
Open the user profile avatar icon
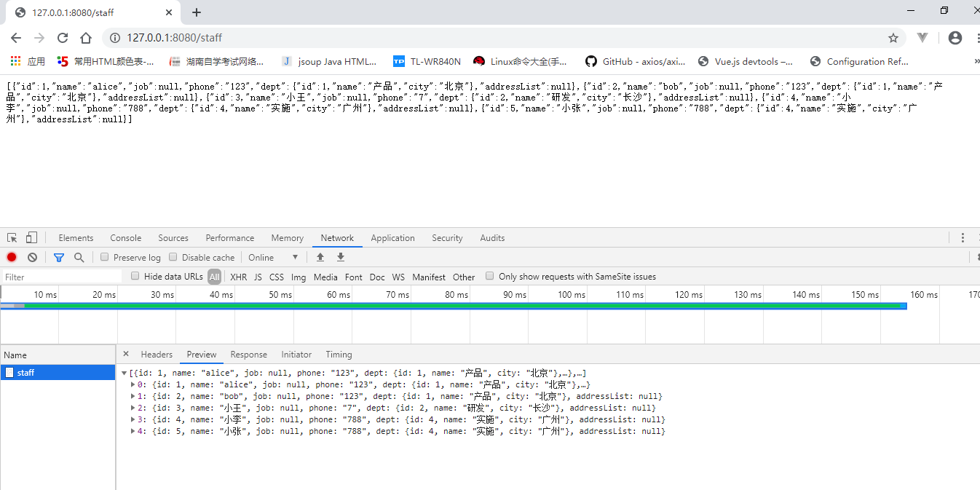click(x=955, y=38)
